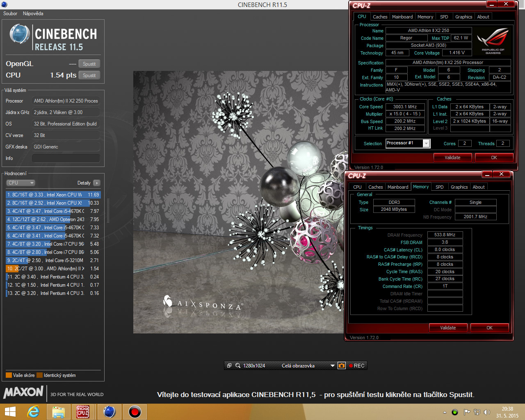The height and width of the screenshot is (420, 525).
Task: Click the Cinebench title bar app icon
Action: (x=4, y=5)
